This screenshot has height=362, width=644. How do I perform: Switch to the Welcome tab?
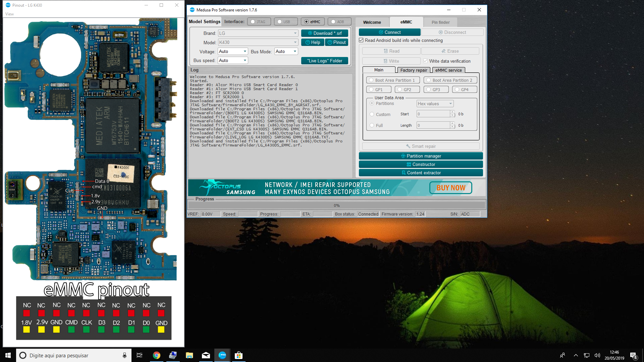coord(372,22)
